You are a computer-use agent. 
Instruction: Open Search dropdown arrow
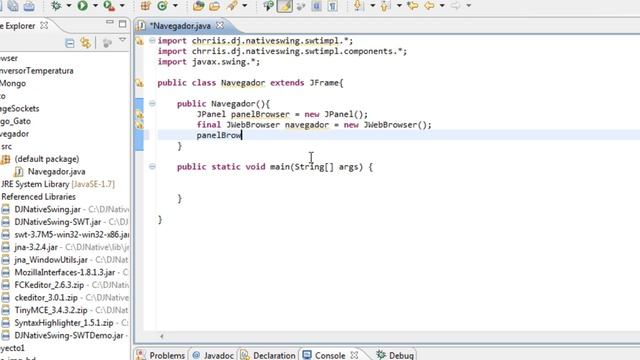pyautogui.click(x=244, y=6)
